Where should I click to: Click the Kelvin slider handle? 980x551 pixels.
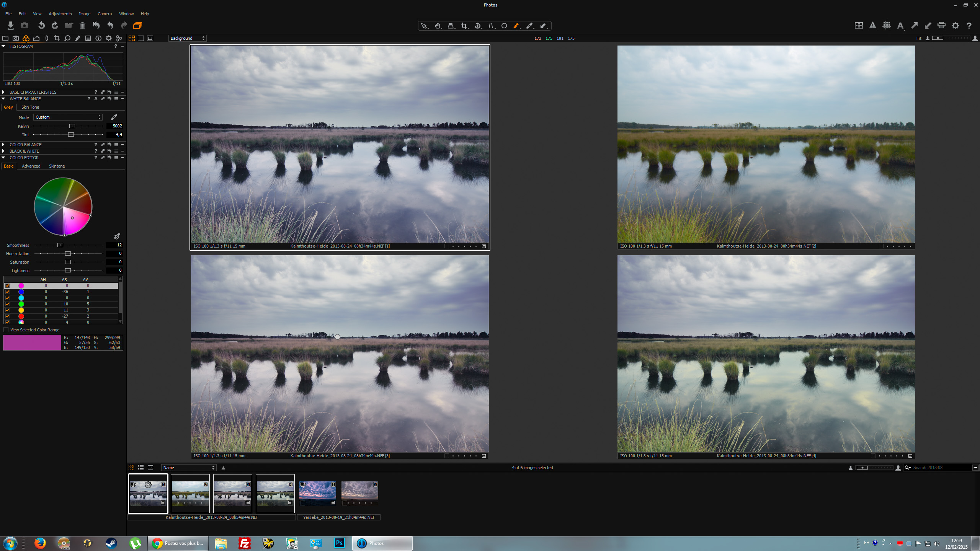[72, 126]
